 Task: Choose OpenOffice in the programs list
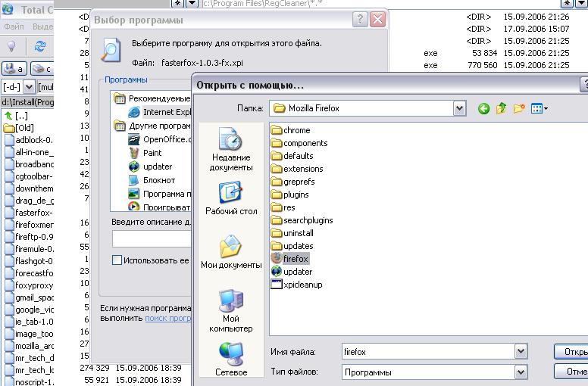point(167,139)
